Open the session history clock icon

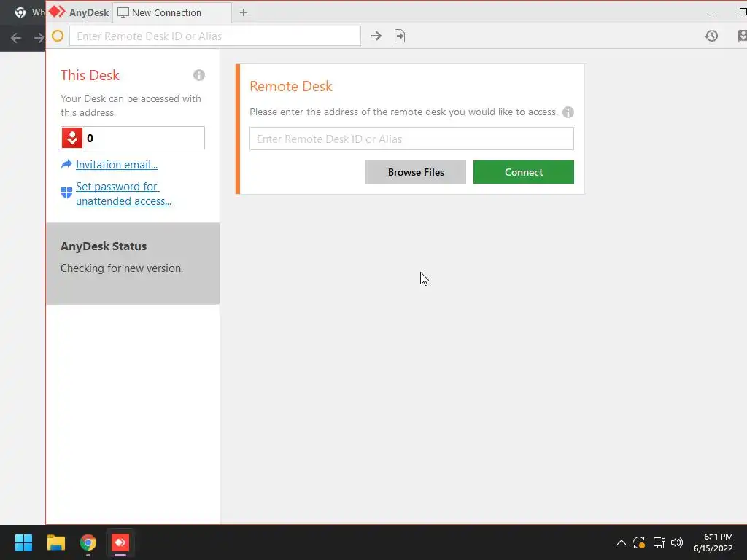pos(711,36)
